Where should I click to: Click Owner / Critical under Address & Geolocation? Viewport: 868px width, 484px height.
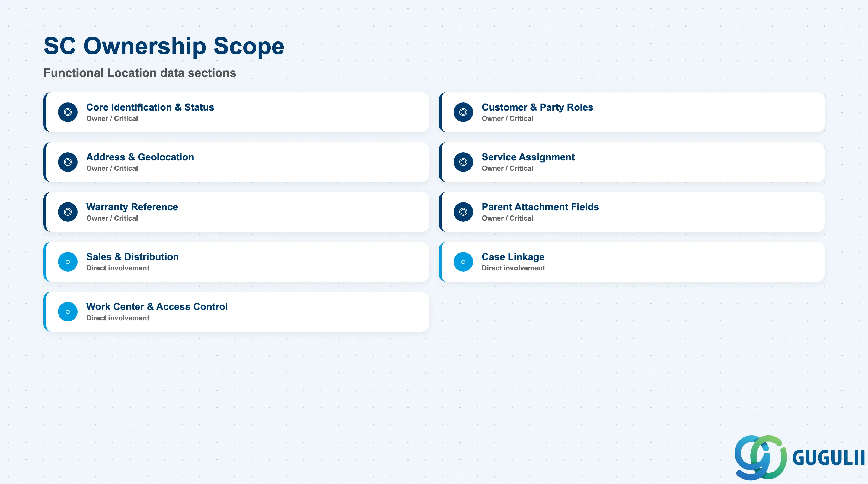tap(112, 168)
